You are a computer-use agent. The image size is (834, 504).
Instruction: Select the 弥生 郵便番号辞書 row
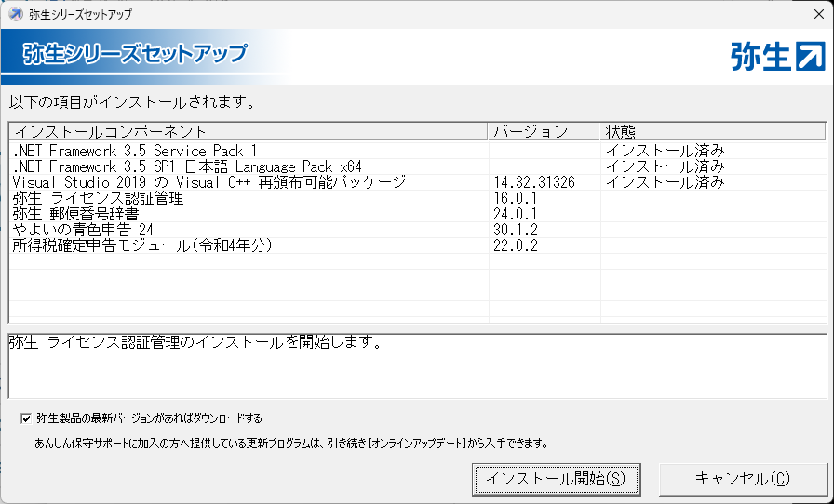[x=418, y=214]
